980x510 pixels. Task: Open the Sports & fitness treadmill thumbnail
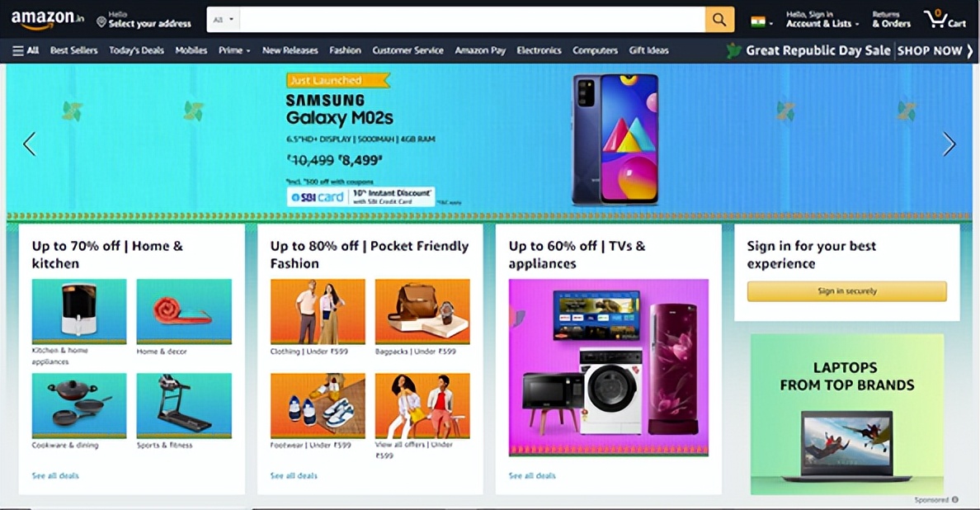(x=184, y=406)
